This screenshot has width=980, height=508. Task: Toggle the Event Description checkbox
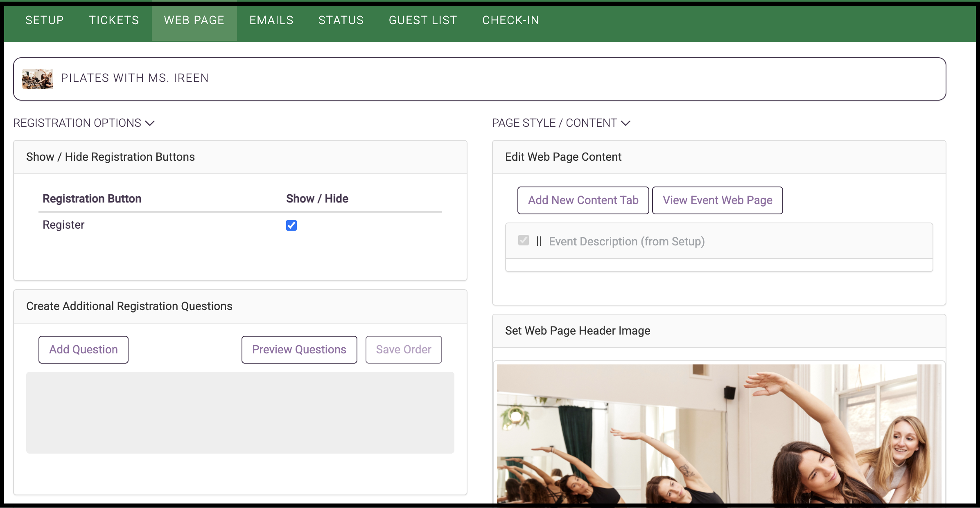524,241
